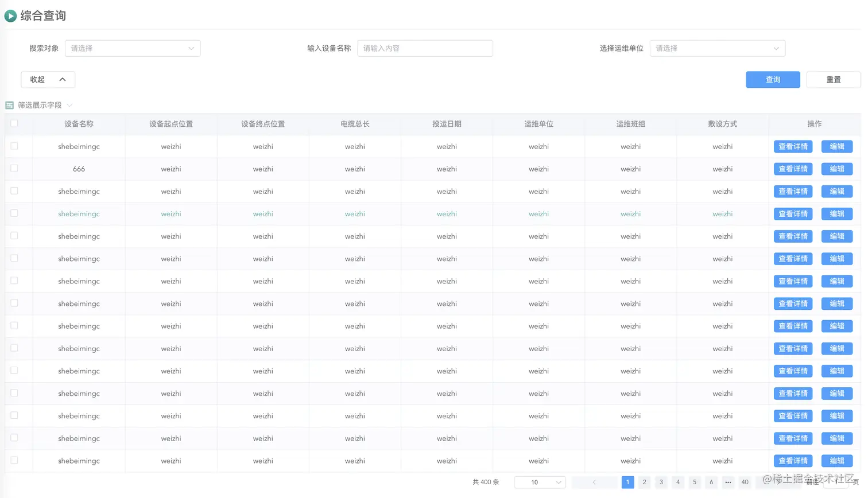Click the device name cell "666"
Image resolution: width=868 pixels, height=498 pixels.
(79, 169)
